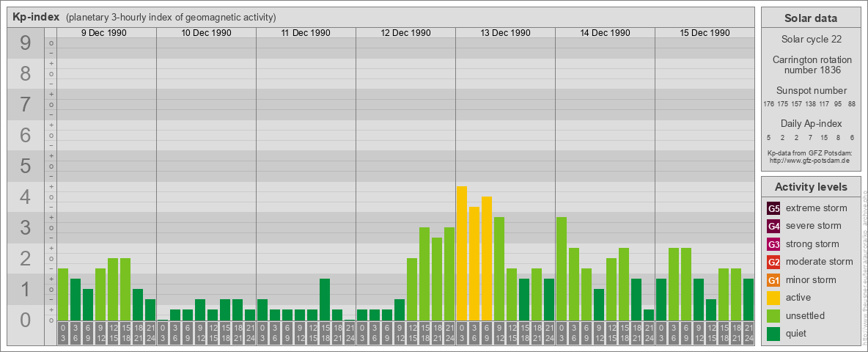The image size is (868, 352).
Task: Click daily Ap-index value 15
Action: pos(824,137)
